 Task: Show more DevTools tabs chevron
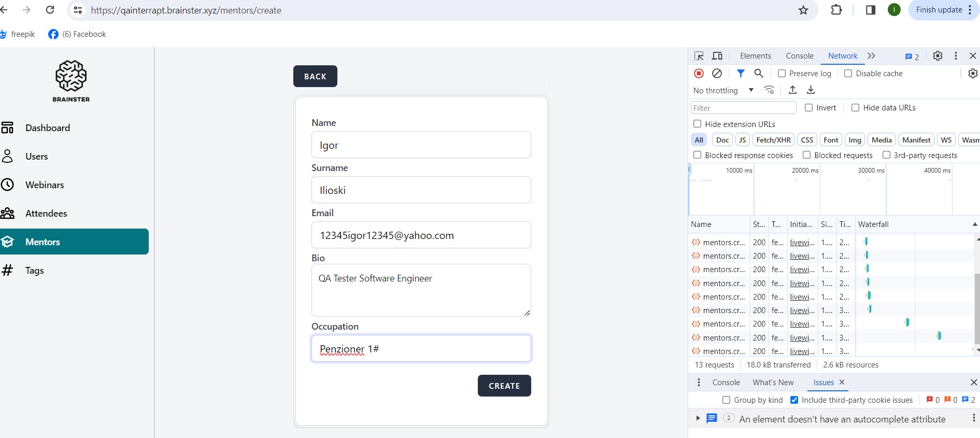pyautogui.click(x=871, y=56)
